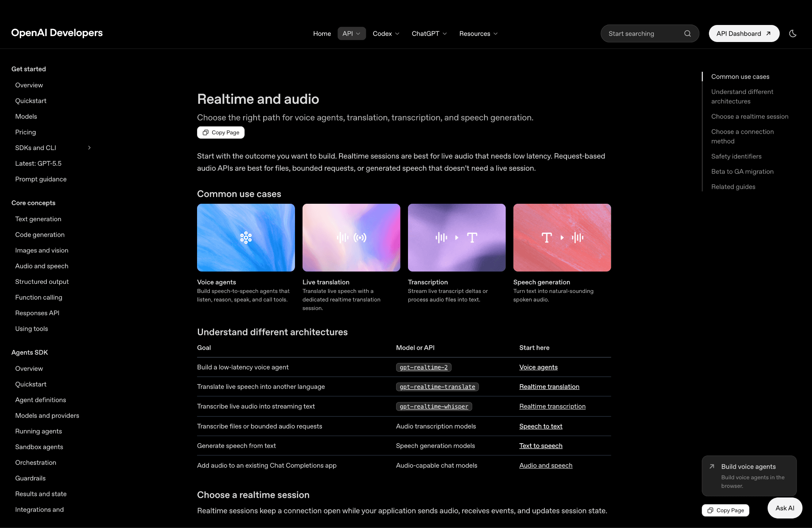Open Overview under Get started

tap(29, 85)
